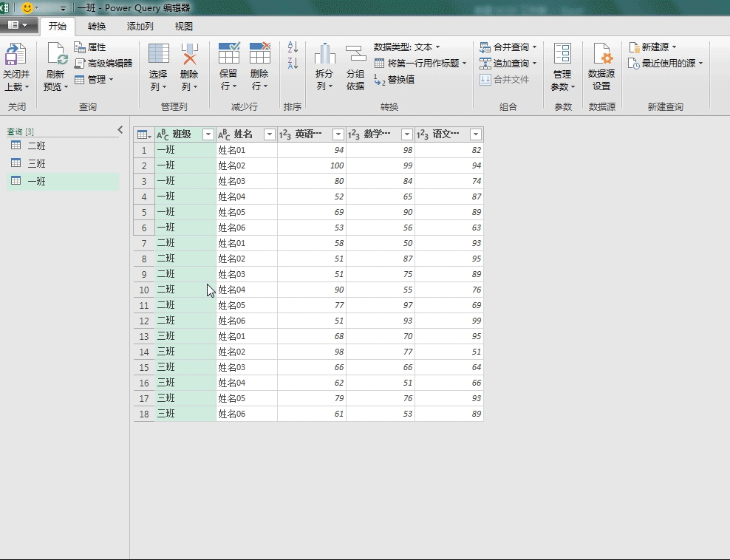Click the Sort Descending icon
Viewport: 730px width, 560px height.
pos(293,64)
